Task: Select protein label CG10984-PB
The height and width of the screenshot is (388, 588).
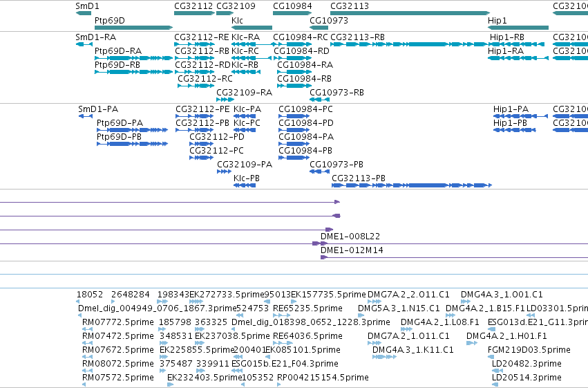Action: [x=305, y=151]
